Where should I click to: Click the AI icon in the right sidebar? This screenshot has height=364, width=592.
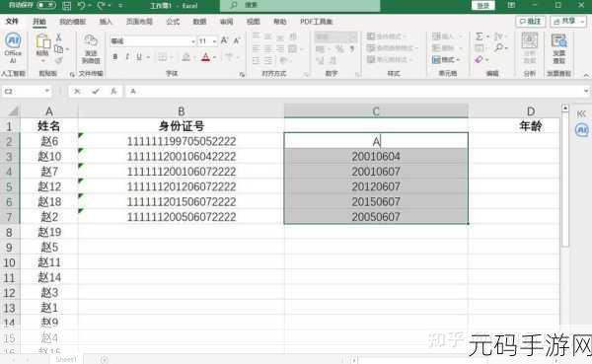coord(582,129)
